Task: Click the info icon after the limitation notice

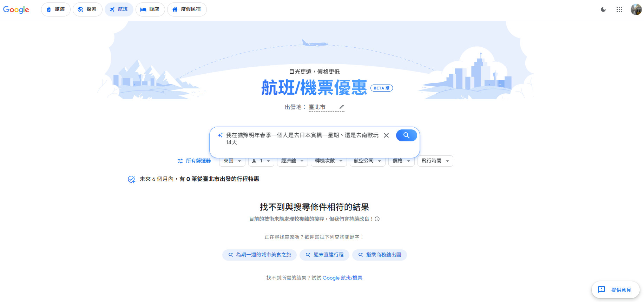Action: coord(377,219)
